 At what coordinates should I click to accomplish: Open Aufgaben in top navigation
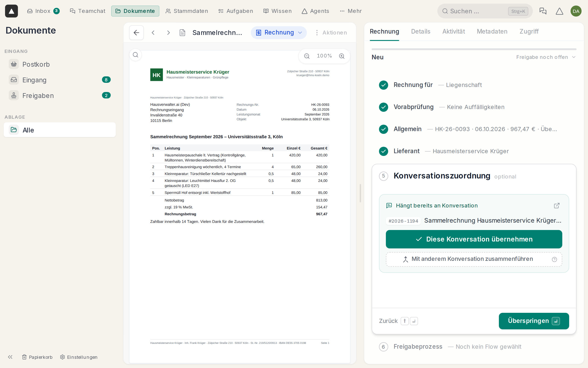[x=236, y=11]
